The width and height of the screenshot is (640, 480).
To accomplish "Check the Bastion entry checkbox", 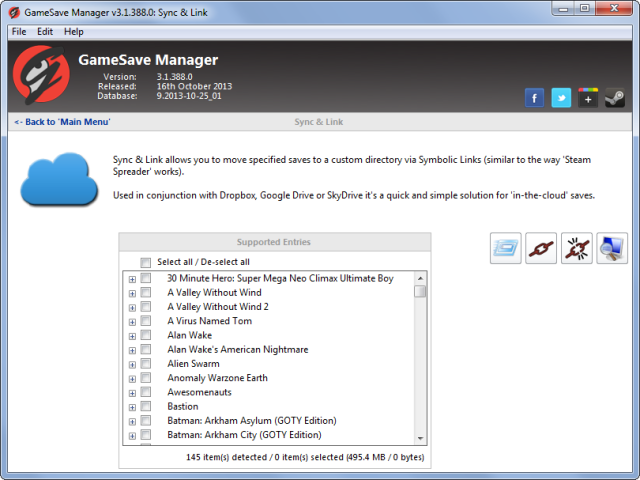I will 146,406.
